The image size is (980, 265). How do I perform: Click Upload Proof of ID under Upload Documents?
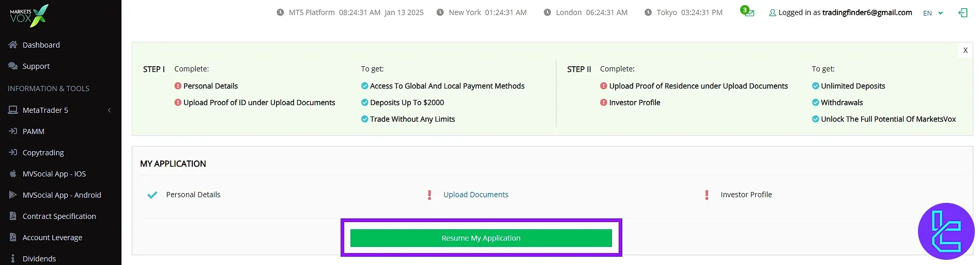259,102
